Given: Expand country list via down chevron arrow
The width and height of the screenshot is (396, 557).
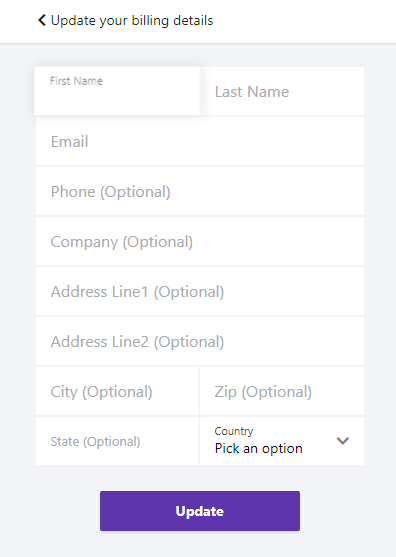Looking at the screenshot, I should pos(343,441).
